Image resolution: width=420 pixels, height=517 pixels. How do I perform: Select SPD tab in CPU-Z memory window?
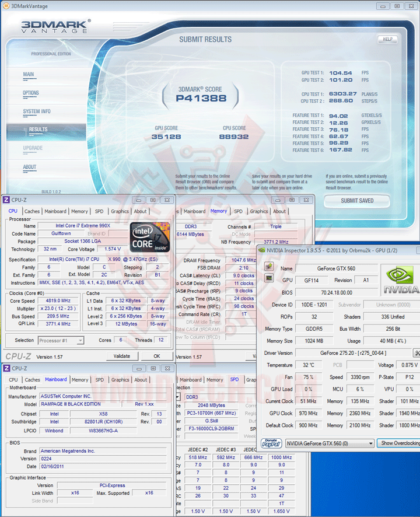tap(239, 211)
